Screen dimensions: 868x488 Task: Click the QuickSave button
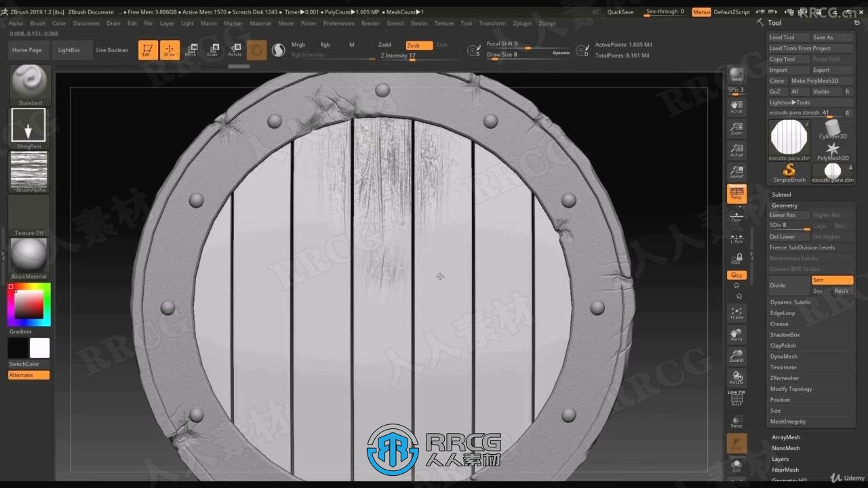[x=620, y=12]
